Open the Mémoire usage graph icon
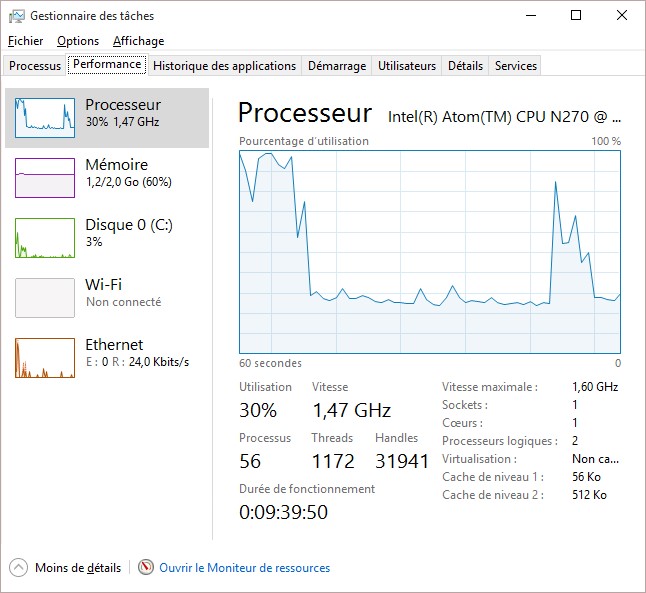 (45, 178)
